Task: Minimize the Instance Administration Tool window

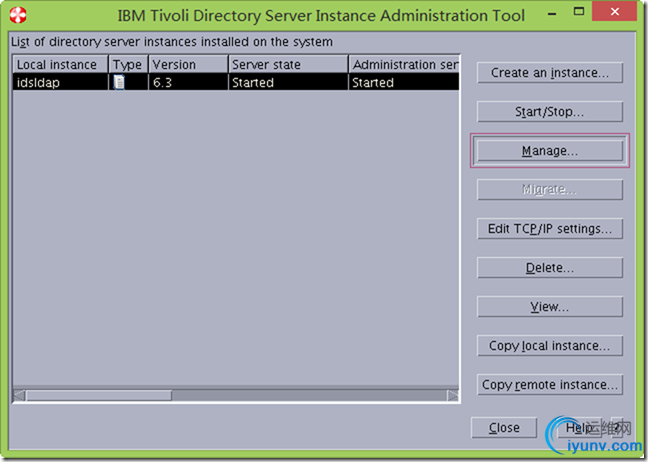Action: (x=552, y=13)
